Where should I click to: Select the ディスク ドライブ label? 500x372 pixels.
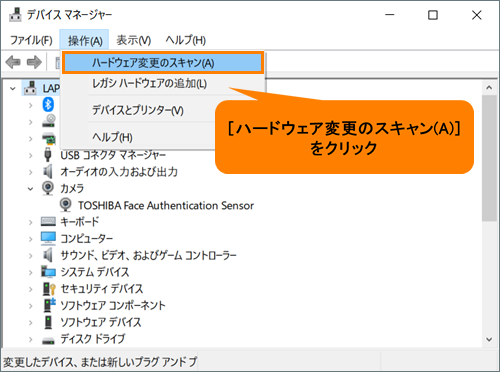click(x=93, y=339)
